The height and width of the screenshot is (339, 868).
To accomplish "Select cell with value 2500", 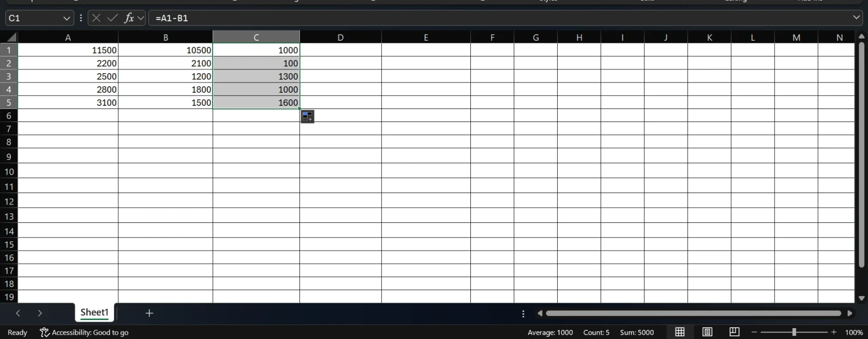I will (68, 76).
